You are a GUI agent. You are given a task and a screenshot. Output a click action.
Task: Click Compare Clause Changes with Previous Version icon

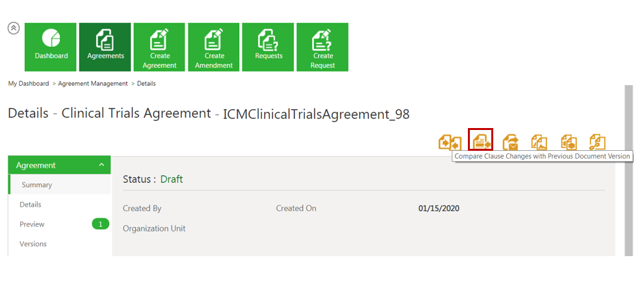tap(481, 140)
